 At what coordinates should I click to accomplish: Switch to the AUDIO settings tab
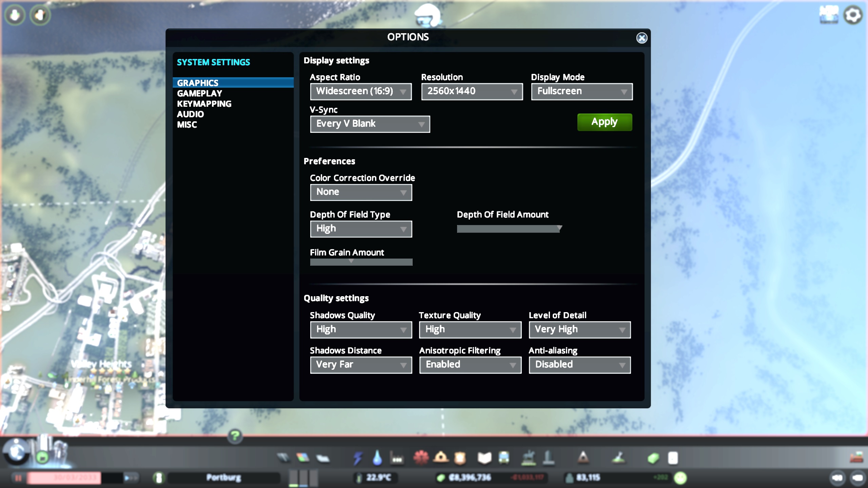190,114
